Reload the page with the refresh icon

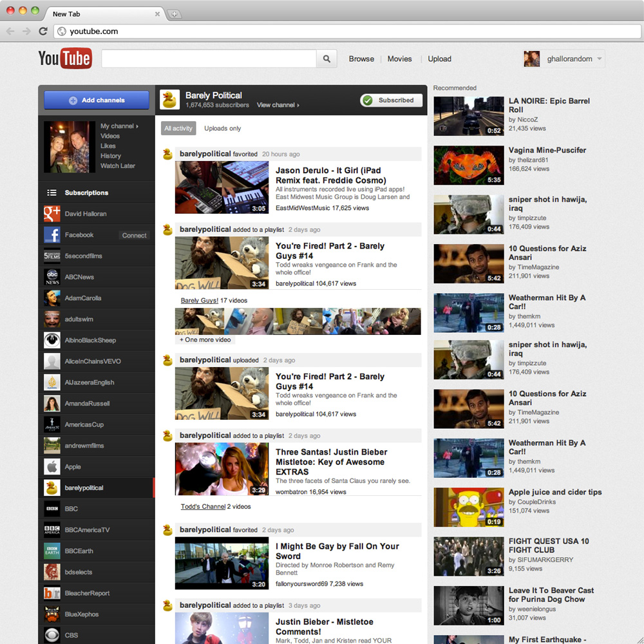(43, 31)
